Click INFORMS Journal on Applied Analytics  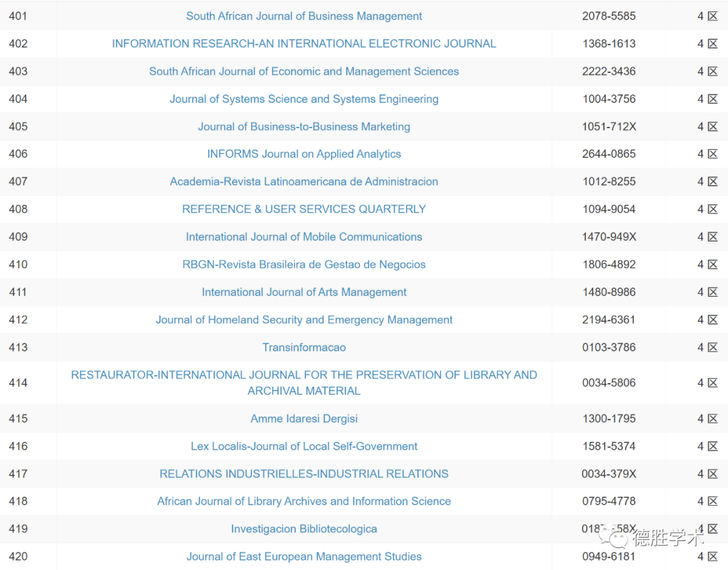click(303, 154)
